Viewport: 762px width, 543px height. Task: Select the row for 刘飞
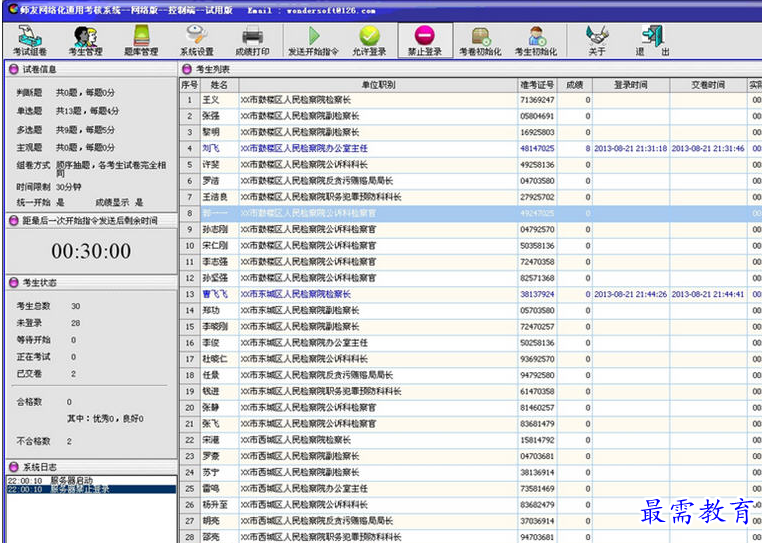click(470, 148)
